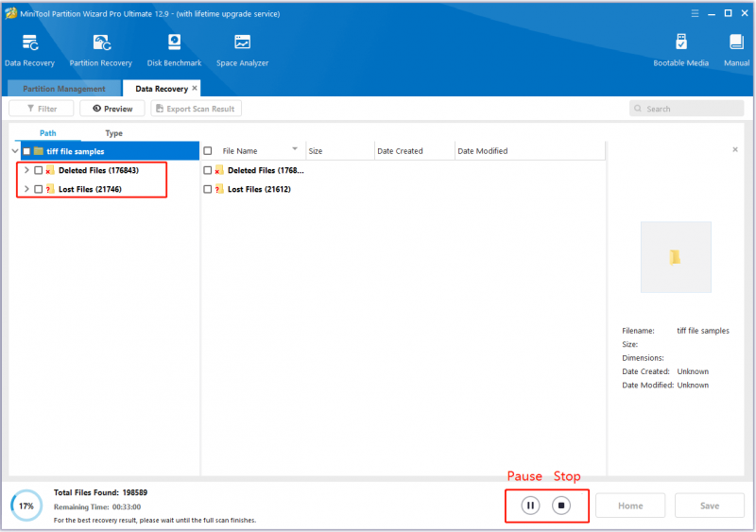This screenshot has height=532, width=756.
Task: Pause the running scan
Action: 530,506
